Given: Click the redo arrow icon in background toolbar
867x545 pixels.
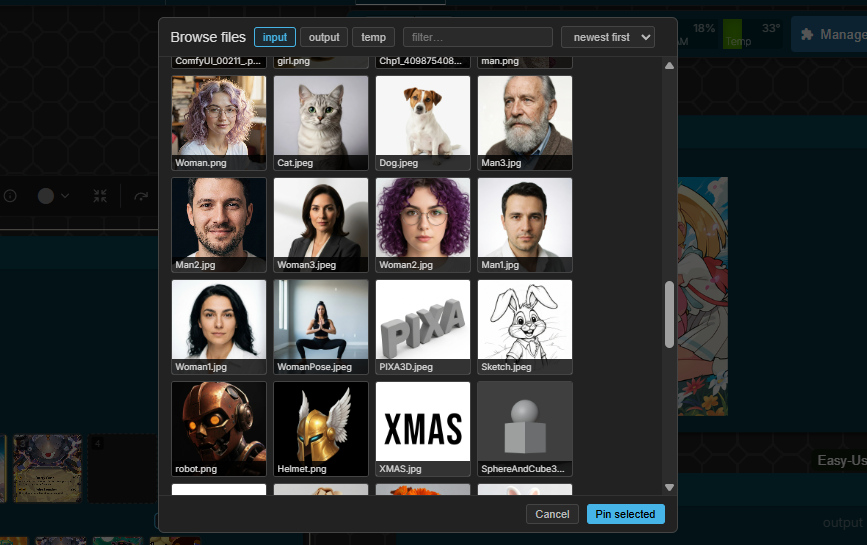Looking at the screenshot, I should [141, 196].
